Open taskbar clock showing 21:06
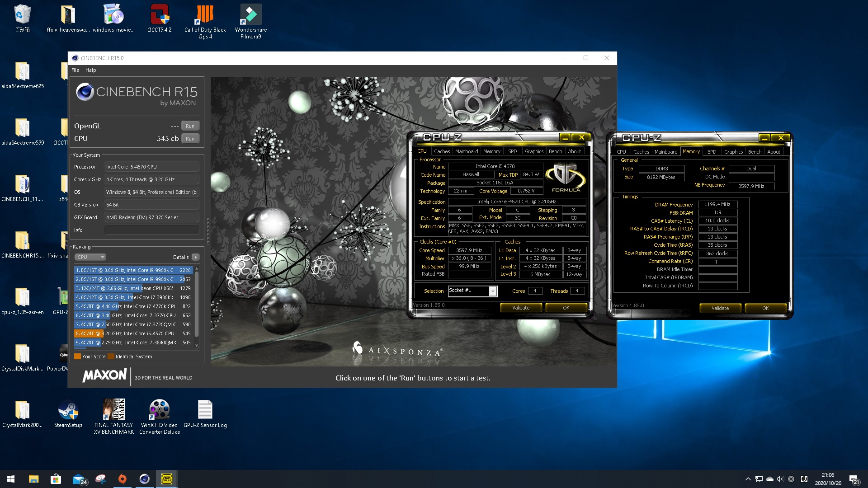Image resolution: width=868 pixels, height=488 pixels. coord(828,479)
